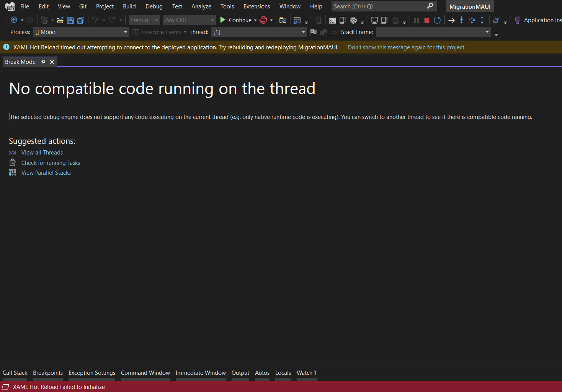
Task: Pin the Break Mode document tab
Action: [43, 62]
